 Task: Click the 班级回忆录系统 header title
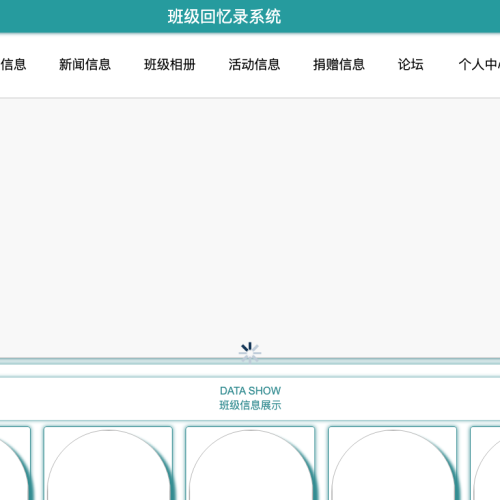(x=224, y=16)
